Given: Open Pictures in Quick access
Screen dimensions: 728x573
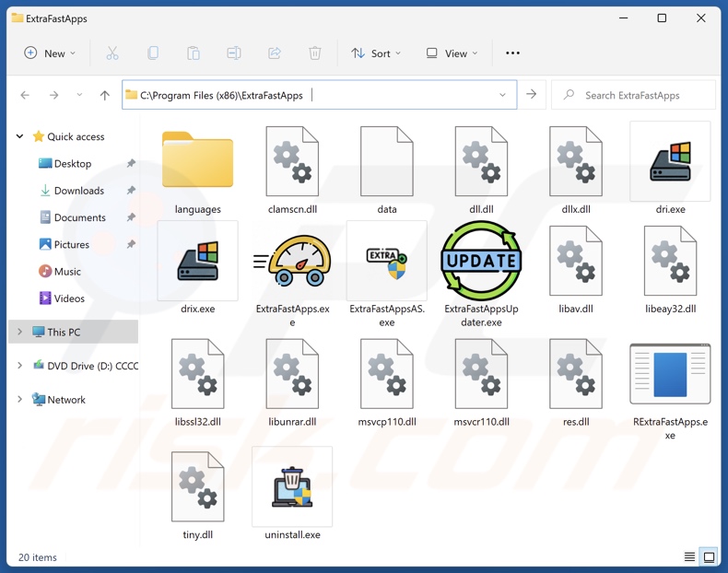Looking at the screenshot, I should (65, 244).
